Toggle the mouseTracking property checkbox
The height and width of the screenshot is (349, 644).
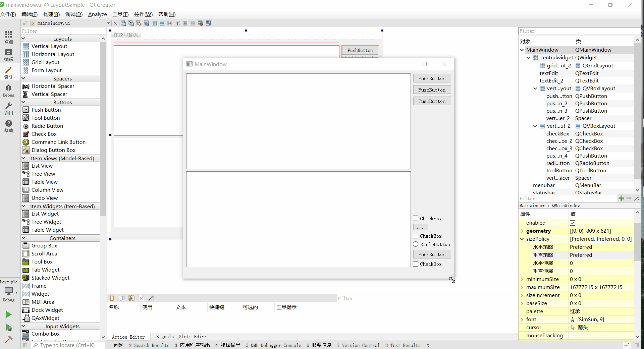tap(573, 336)
